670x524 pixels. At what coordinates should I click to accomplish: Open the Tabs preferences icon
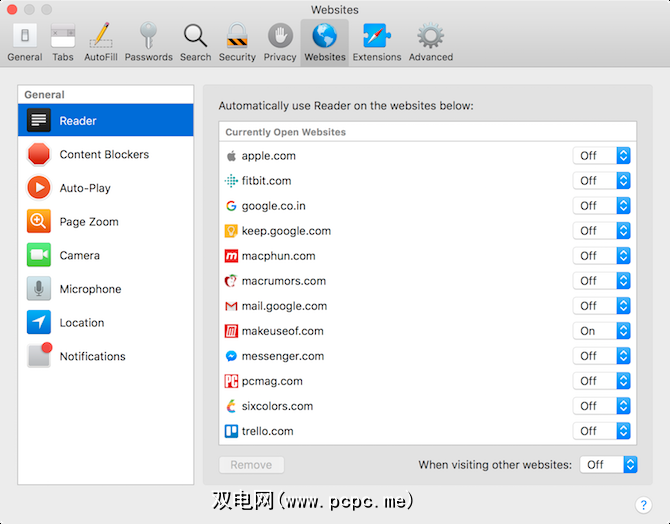63,35
